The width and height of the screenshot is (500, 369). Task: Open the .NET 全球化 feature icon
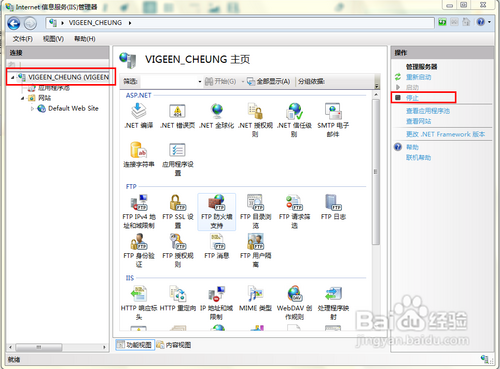(217, 116)
